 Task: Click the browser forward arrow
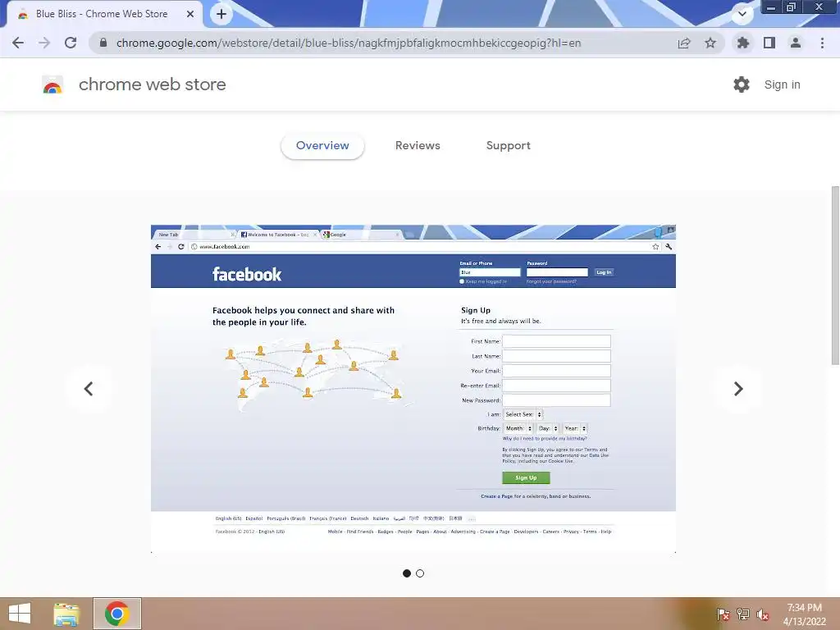(x=44, y=43)
